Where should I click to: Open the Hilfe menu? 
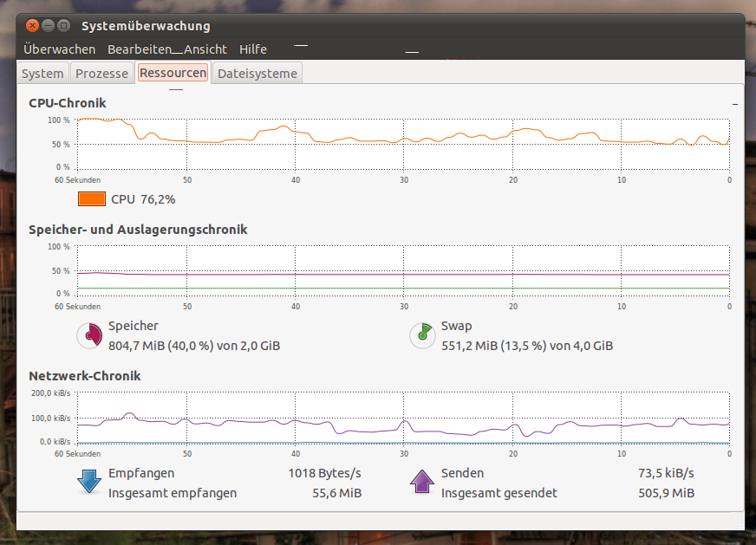pyautogui.click(x=253, y=49)
